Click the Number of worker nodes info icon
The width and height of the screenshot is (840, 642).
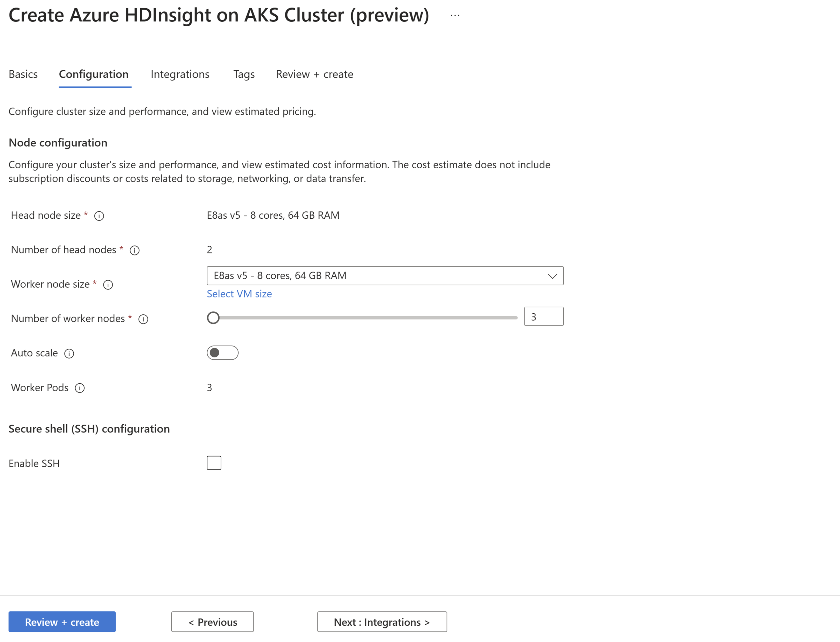(x=144, y=318)
